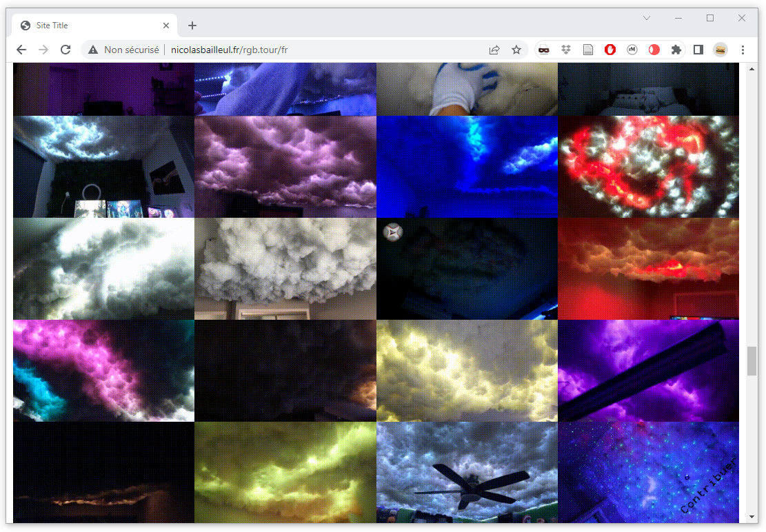This screenshot has width=766, height=532.
Task: Open the ceiling fan cloud photo
Action: coord(467,473)
